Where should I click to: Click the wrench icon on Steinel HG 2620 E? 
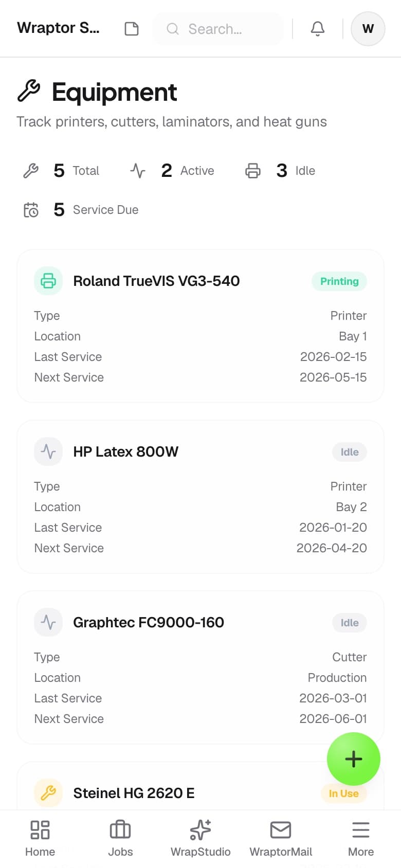[x=48, y=793]
